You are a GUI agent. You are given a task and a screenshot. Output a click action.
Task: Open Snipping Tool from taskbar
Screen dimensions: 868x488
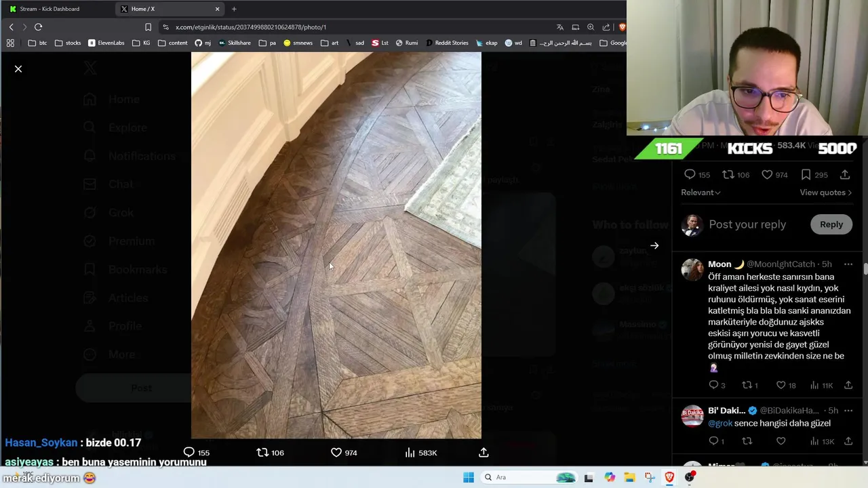[x=650, y=477]
